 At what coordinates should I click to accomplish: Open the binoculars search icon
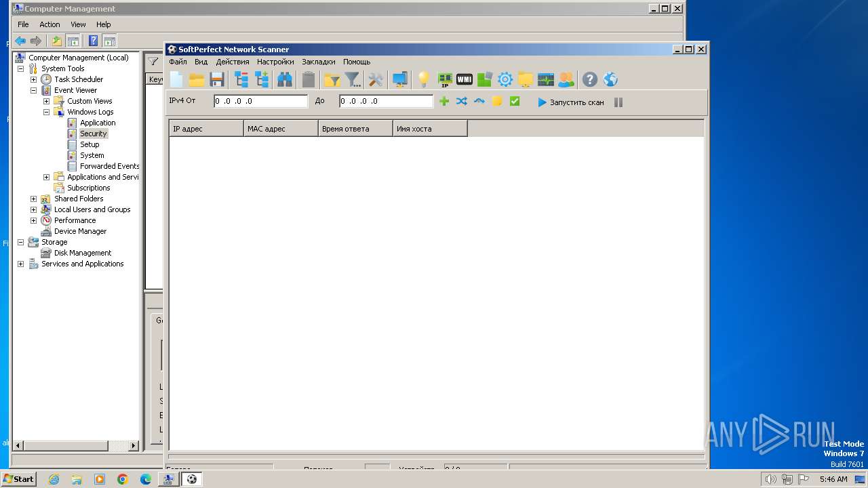point(285,80)
